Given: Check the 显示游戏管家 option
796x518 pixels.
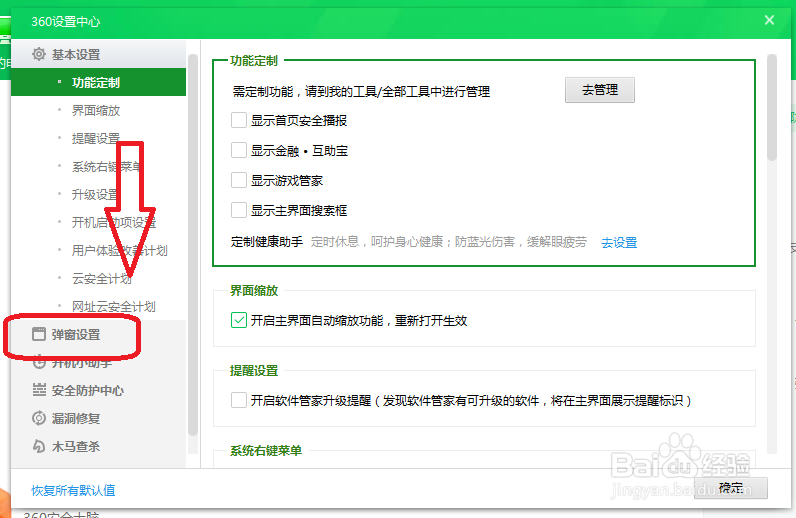Looking at the screenshot, I should (239, 180).
